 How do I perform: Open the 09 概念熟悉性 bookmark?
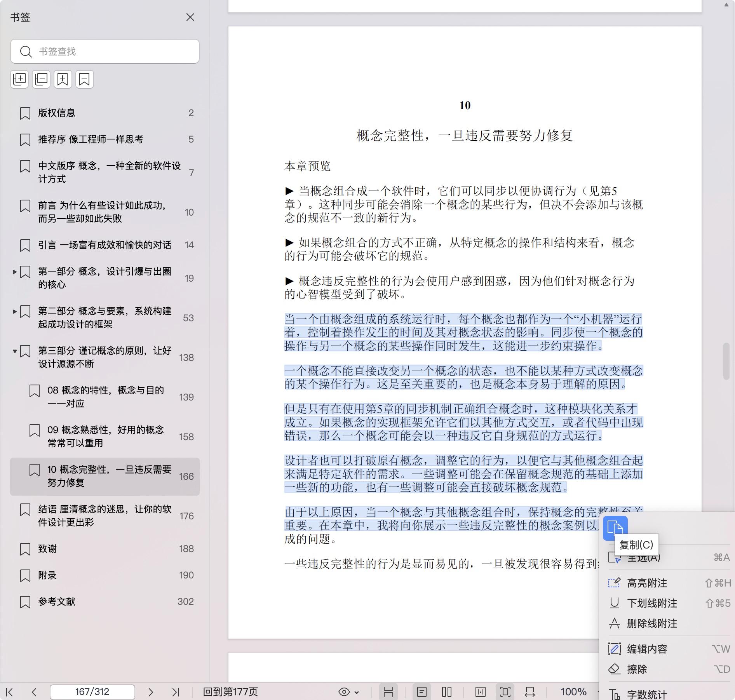105,436
